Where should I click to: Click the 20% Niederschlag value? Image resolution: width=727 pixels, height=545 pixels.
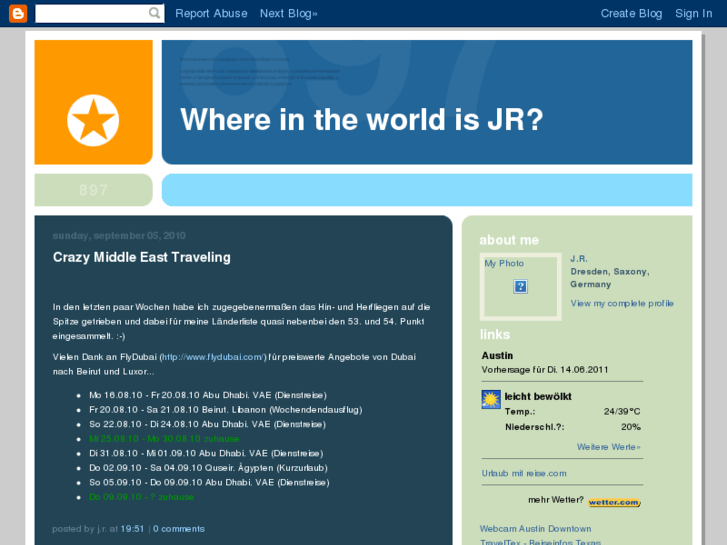point(631,427)
